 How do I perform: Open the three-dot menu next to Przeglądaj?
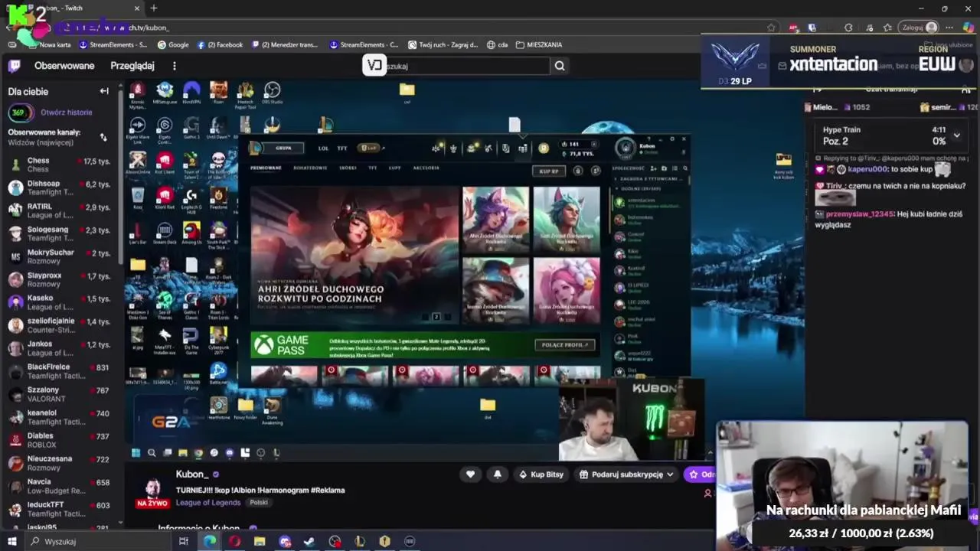174,66
